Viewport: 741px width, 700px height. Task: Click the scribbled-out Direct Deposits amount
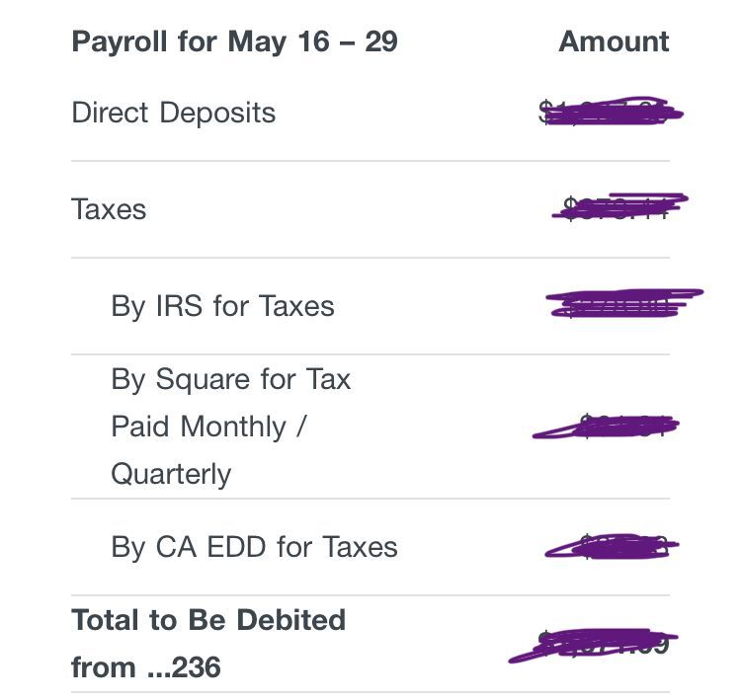tap(611, 114)
